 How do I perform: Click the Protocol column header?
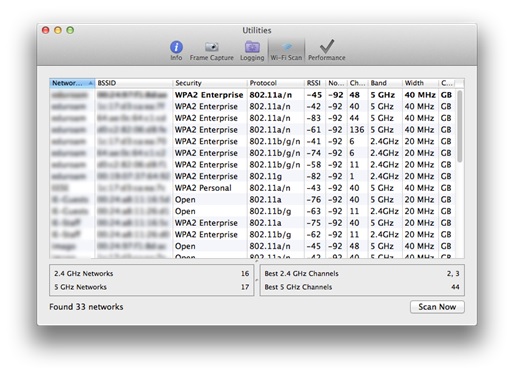point(276,83)
